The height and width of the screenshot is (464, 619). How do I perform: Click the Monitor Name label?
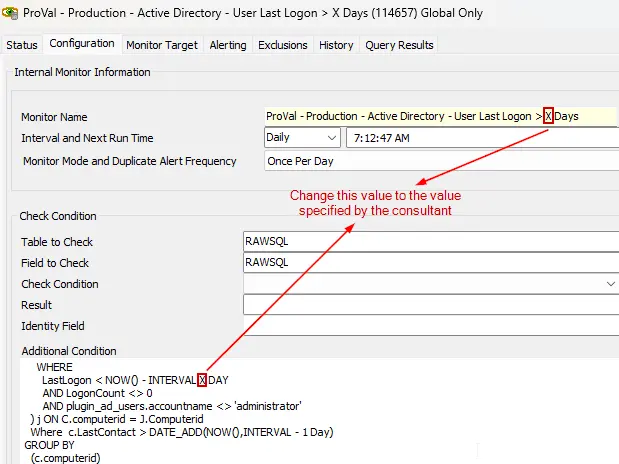click(x=54, y=117)
